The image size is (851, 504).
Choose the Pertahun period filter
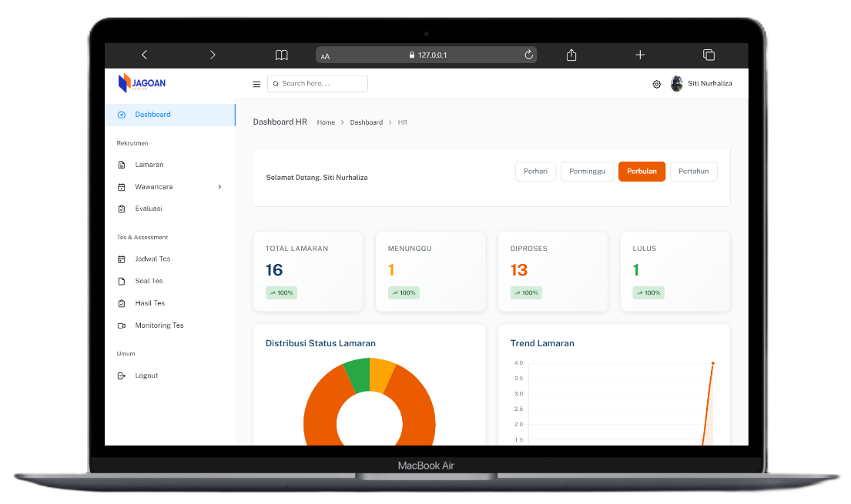693,172
